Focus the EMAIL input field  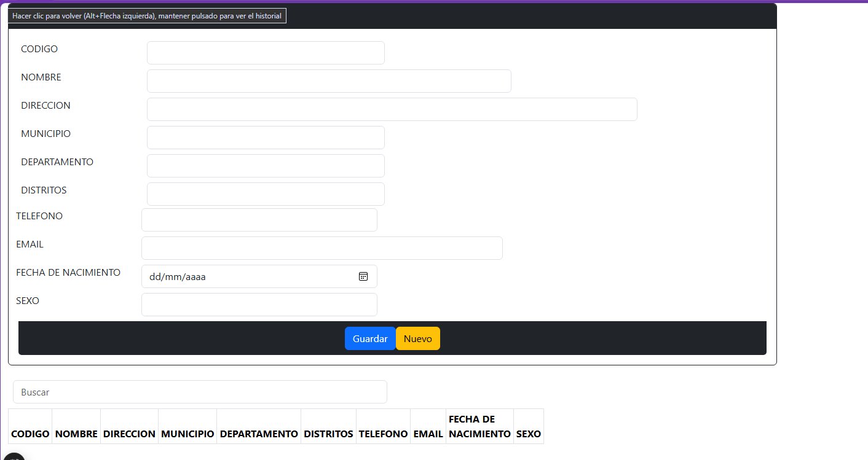(322, 248)
